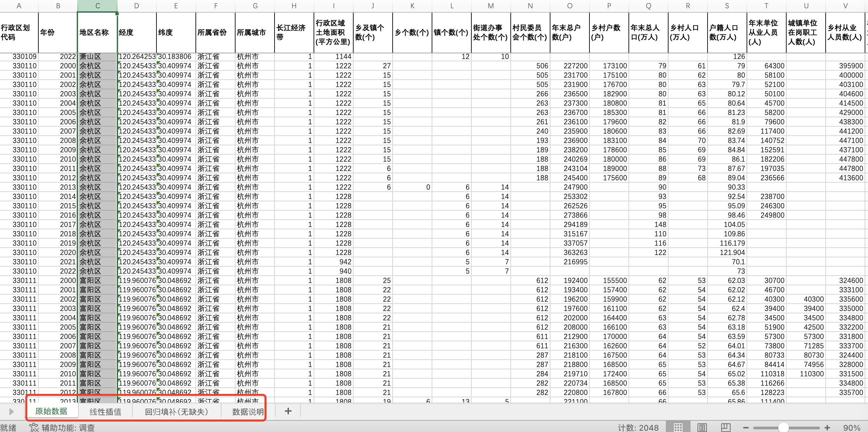Select column C header
This screenshot has width=868, height=432.
[x=97, y=6]
